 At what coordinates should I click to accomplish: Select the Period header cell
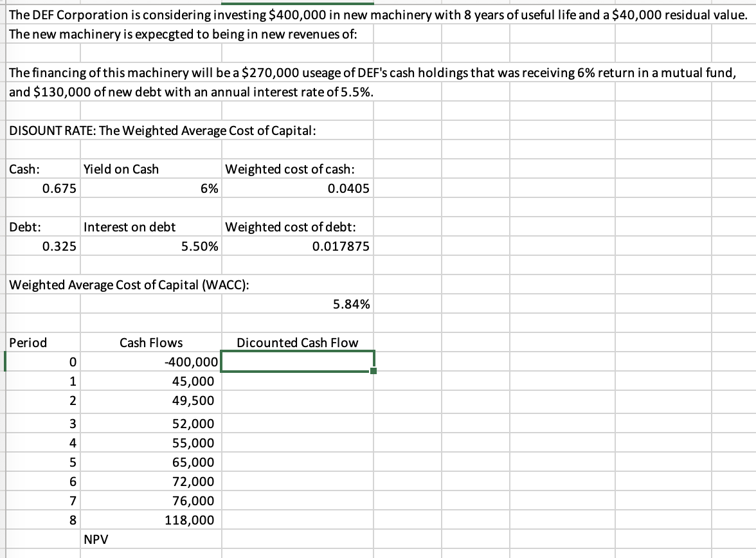coord(43,343)
